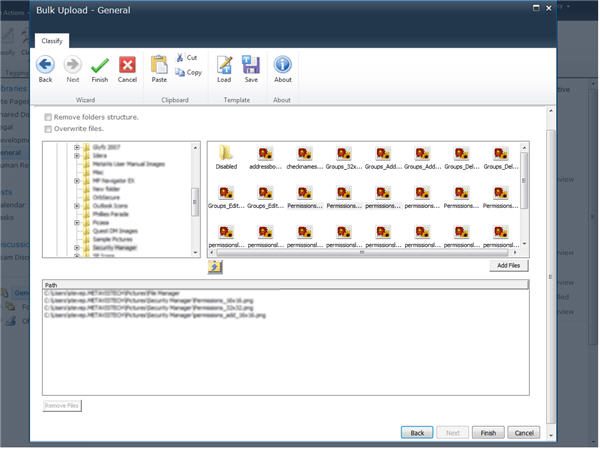600x455 pixels.
Task: Click the green checkmark Finish icon
Action: coord(99,65)
